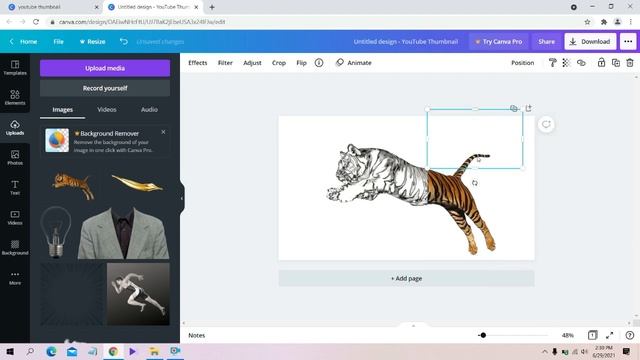This screenshot has height=360, width=640.
Task: Open the File menu
Action: (x=58, y=42)
